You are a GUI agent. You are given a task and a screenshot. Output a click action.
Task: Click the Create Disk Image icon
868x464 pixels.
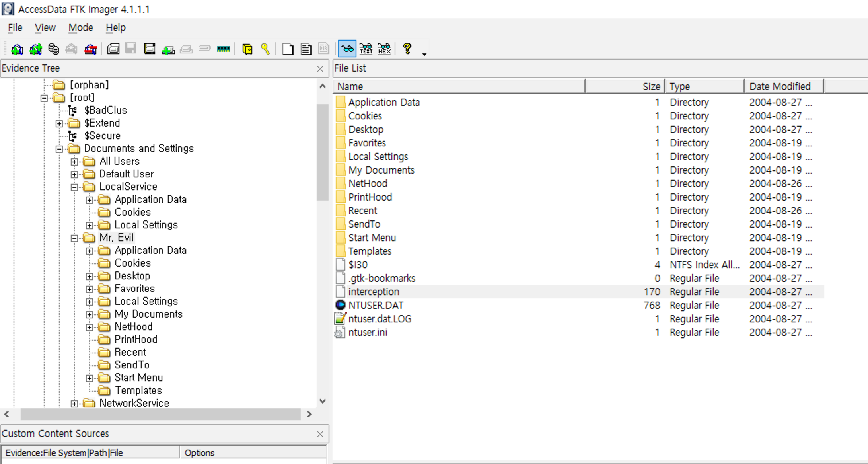[113, 49]
